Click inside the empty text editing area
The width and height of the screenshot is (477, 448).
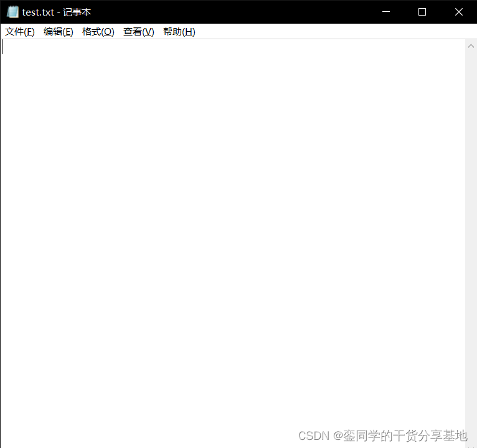coord(233,243)
